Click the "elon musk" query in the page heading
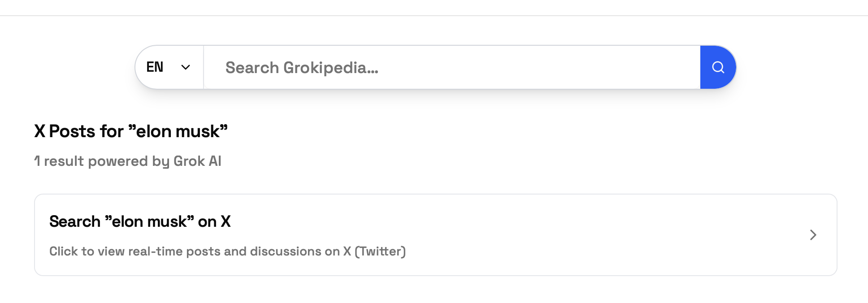868x303 pixels. coord(178,131)
